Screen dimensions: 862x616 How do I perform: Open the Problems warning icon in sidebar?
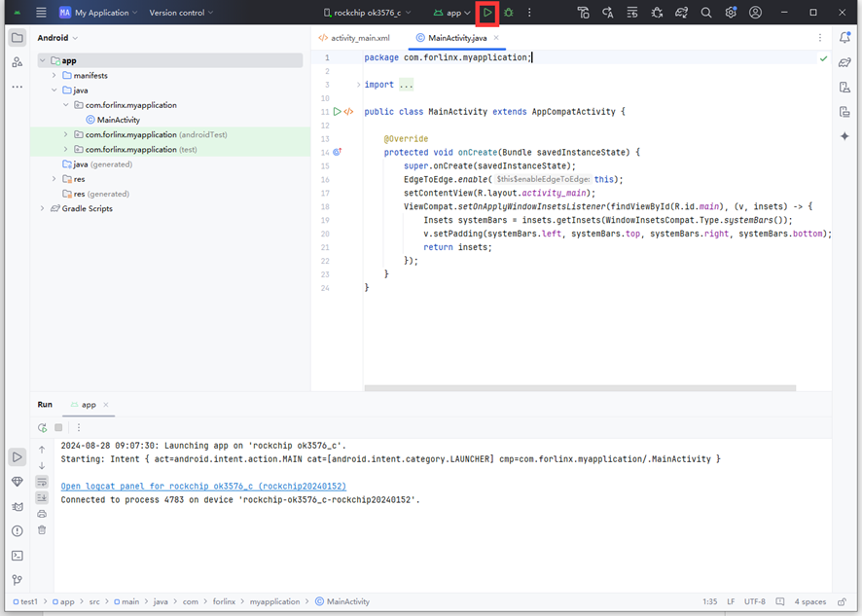click(x=18, y=530)
